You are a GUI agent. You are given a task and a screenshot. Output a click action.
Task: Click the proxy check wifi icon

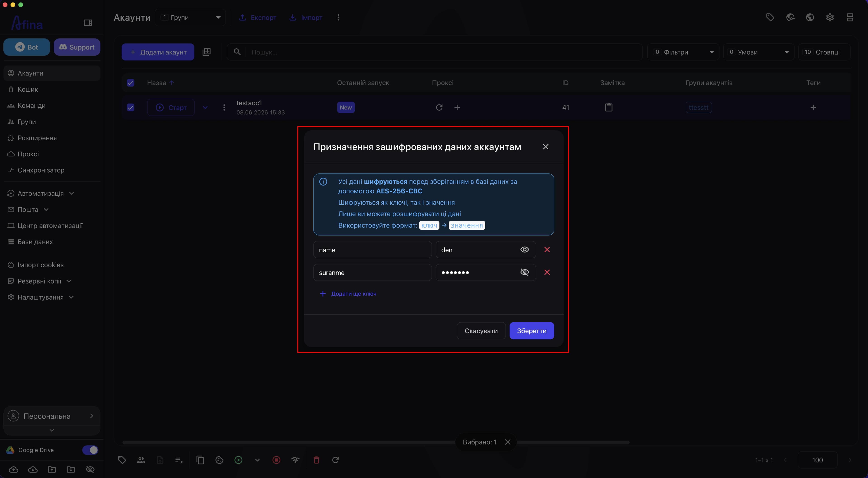pyautogui.click(x=295, y=460)
